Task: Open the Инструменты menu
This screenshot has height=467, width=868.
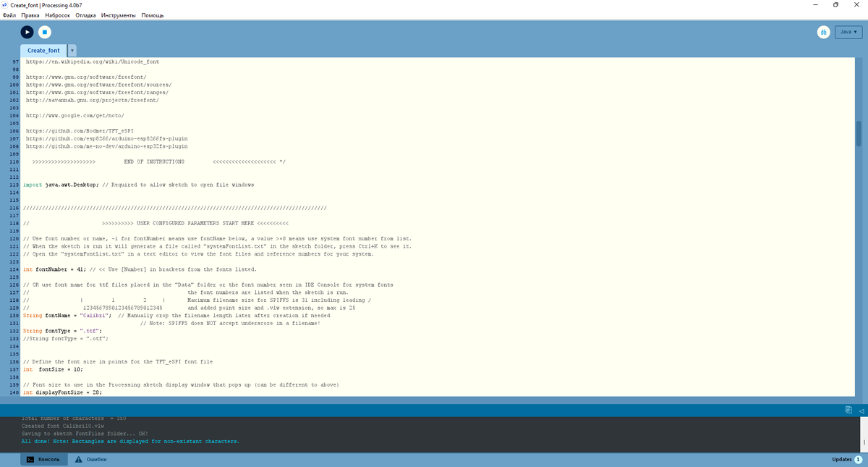Action: [x=117, y=14]
